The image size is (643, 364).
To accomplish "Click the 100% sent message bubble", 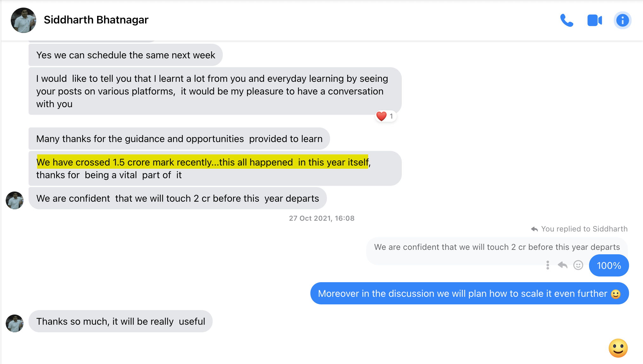I will tap(609, 265).
